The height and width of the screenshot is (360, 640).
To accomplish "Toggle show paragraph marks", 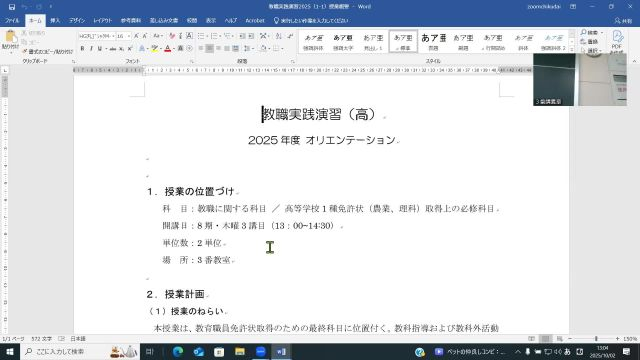I will (x=290, y=36).
